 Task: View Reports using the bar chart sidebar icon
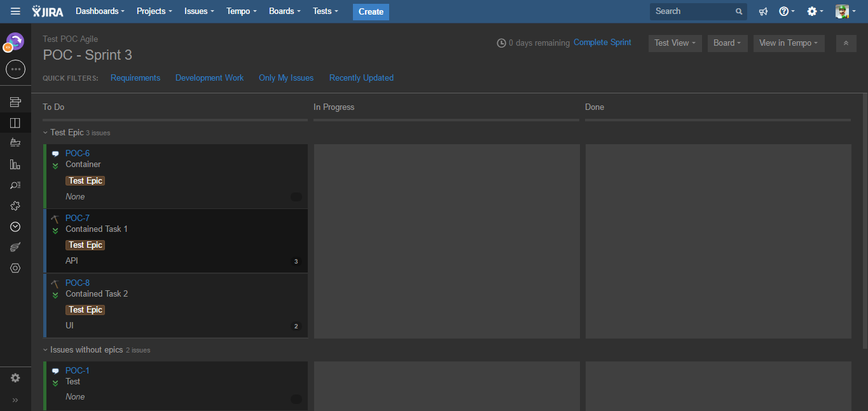tap(15, 165)
